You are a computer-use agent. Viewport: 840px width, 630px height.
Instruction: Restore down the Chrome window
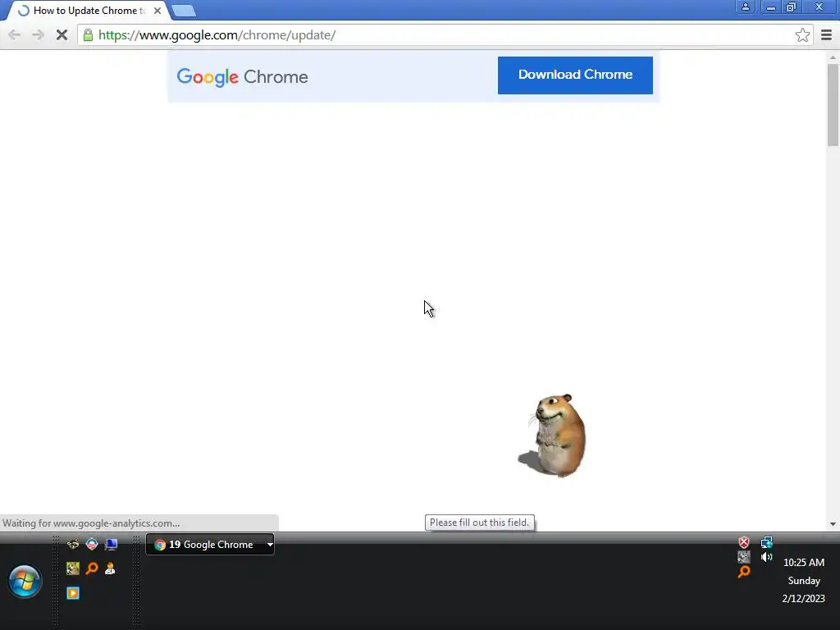791,7
